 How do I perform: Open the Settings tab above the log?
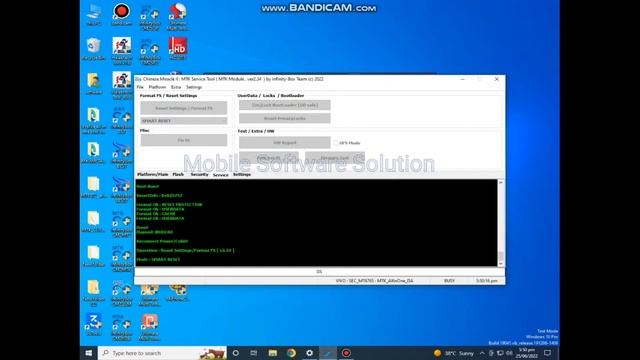(242, 174)
